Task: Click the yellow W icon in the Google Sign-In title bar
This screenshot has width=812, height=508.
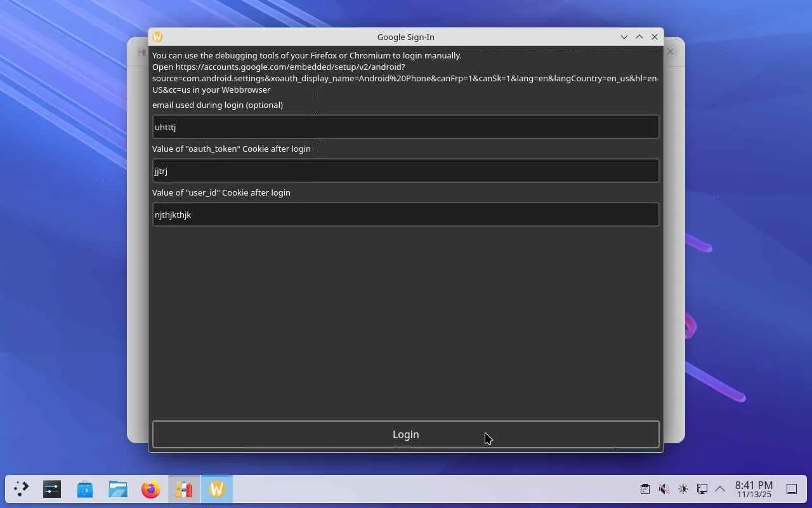Action: (157, 37)
